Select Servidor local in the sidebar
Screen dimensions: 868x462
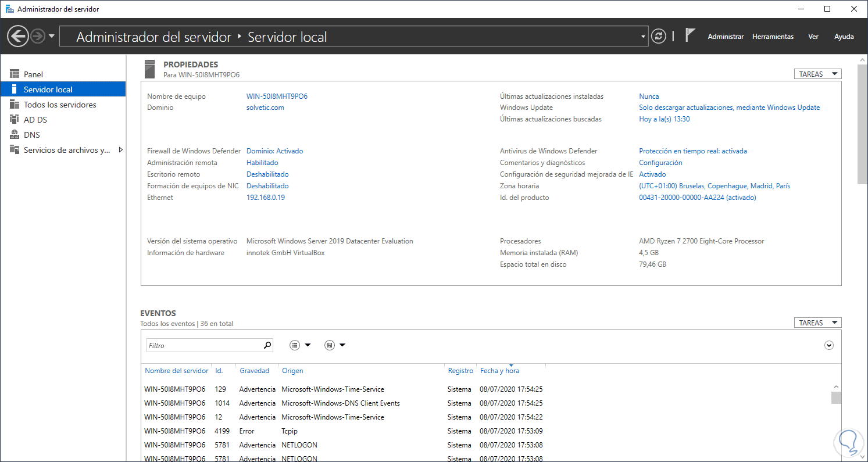tap(63, 89)
